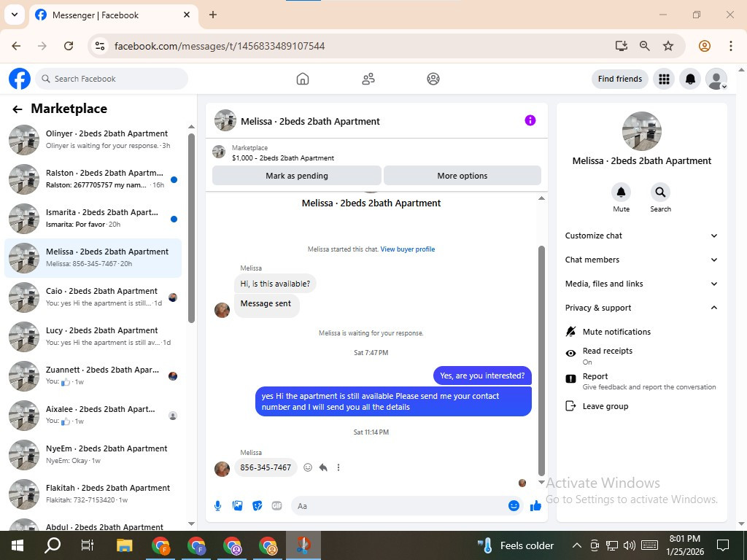This screenshot has height=560, width=747.
Task: Attach a photo using the image icon
Action: (237, 506)
